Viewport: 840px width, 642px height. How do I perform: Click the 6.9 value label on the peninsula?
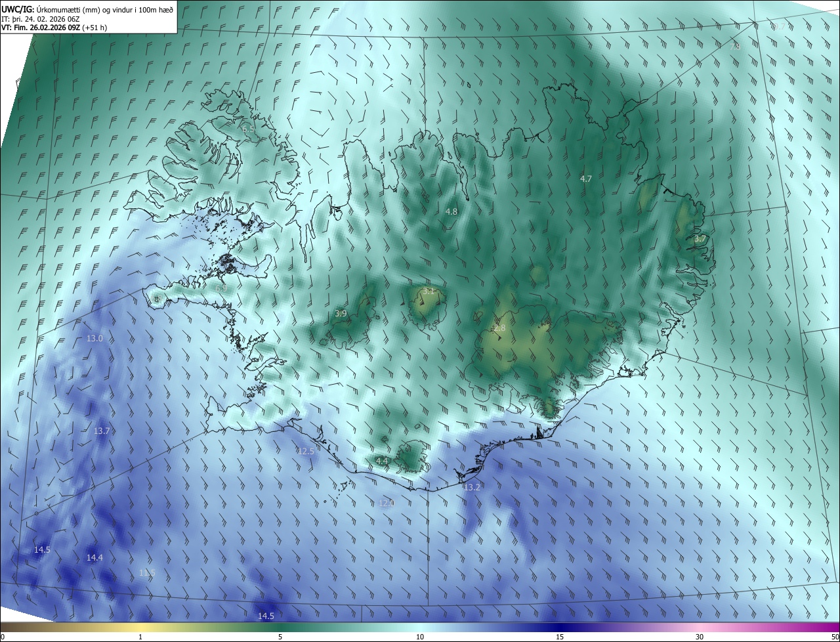(x=221, y=288)
